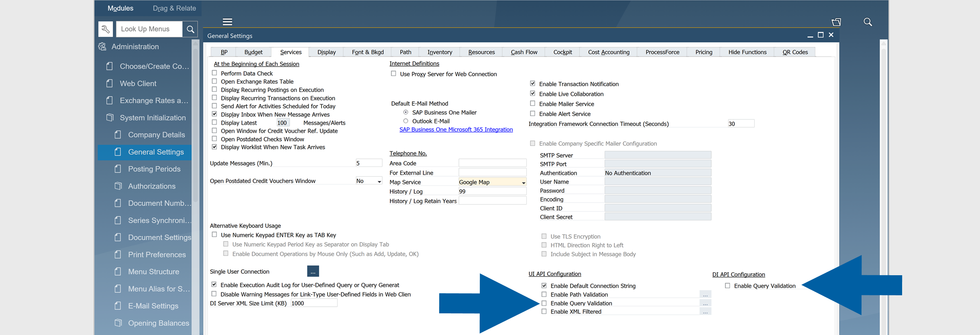Image resolution: width=980 pixels, height=335 pixels.
Task: Open the Map Service Google Map dropdown
Action: pos(524,183)
